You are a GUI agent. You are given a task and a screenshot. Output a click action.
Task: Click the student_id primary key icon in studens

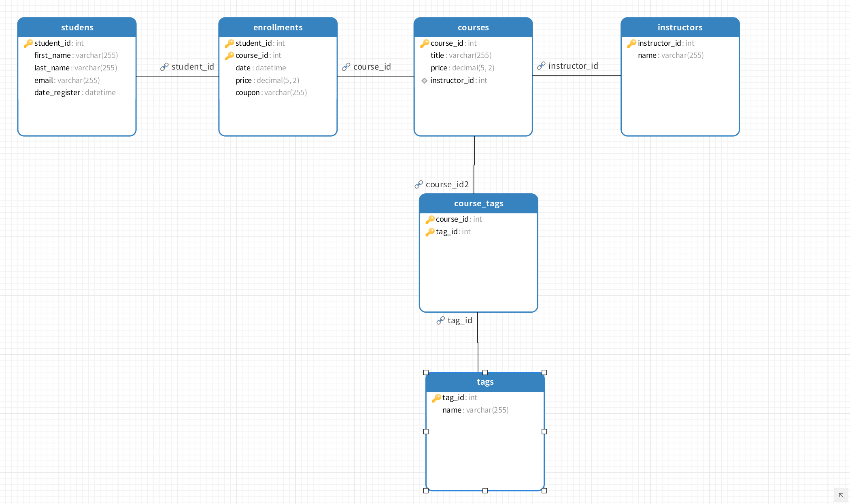pos(28,43)
